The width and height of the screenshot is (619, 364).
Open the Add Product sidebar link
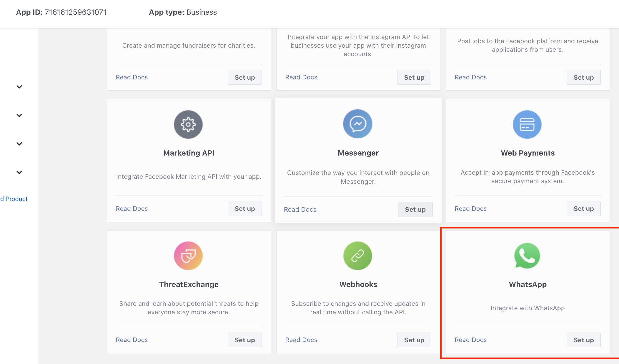coord(14,199)
